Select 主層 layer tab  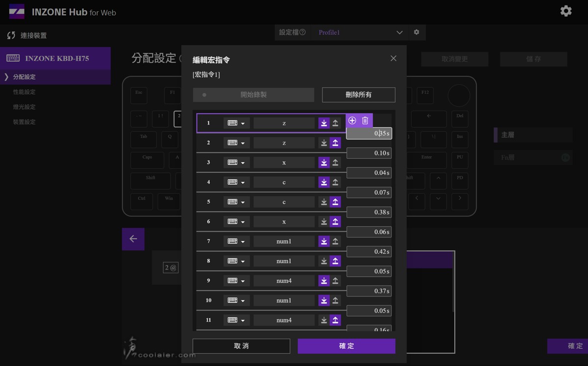(533, 135)
